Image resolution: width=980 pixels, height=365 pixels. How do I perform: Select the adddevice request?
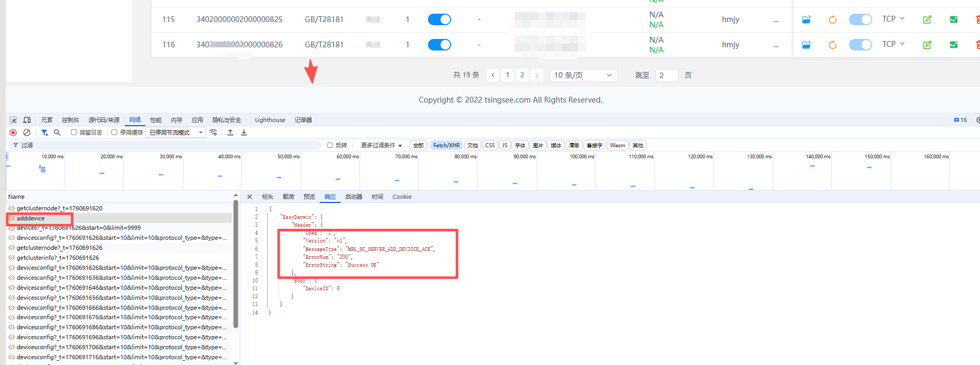(x=119, y=218)
